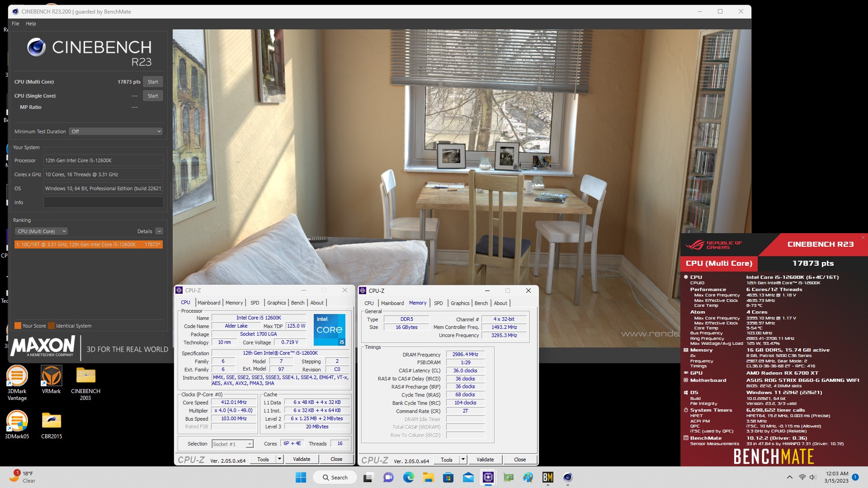Switch to About tab in right CPU-Z
868x488 pixels.
pos(500,303)
